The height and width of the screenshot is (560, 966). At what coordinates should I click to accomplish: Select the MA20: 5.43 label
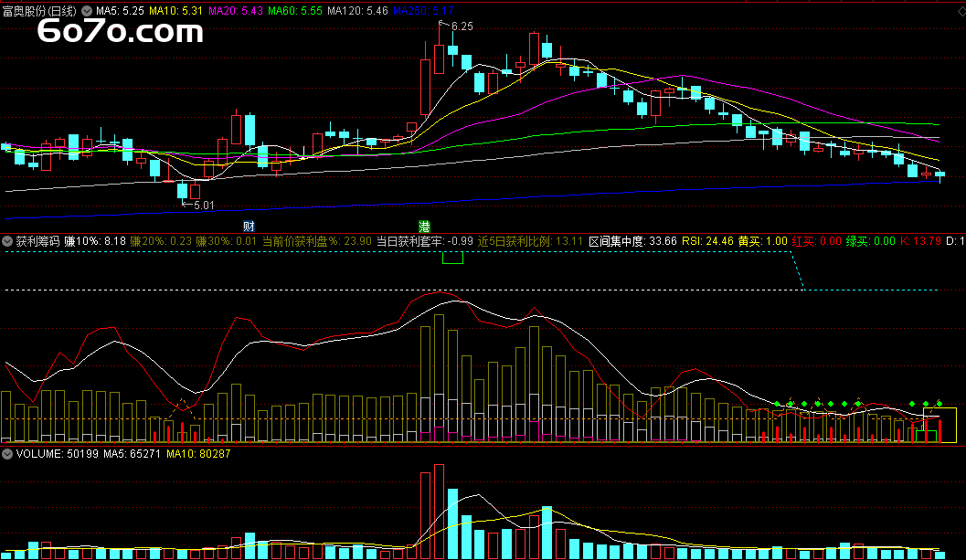(236, 11)
